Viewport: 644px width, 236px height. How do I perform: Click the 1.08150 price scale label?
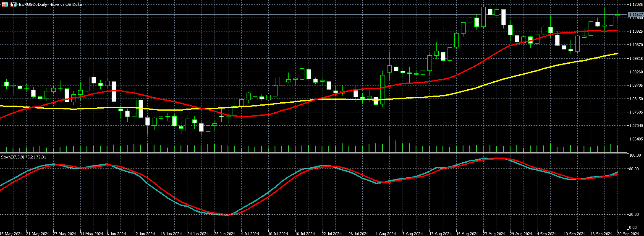(636, 99)
